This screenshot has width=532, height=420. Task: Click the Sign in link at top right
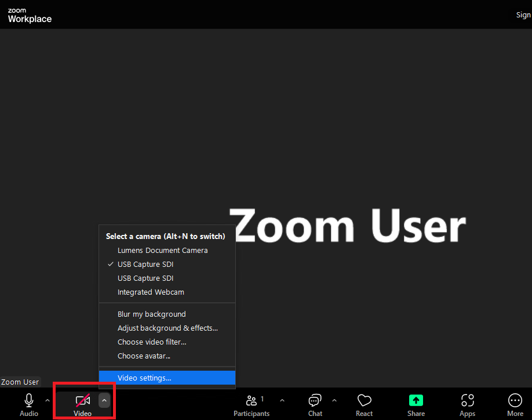[523, 15]
